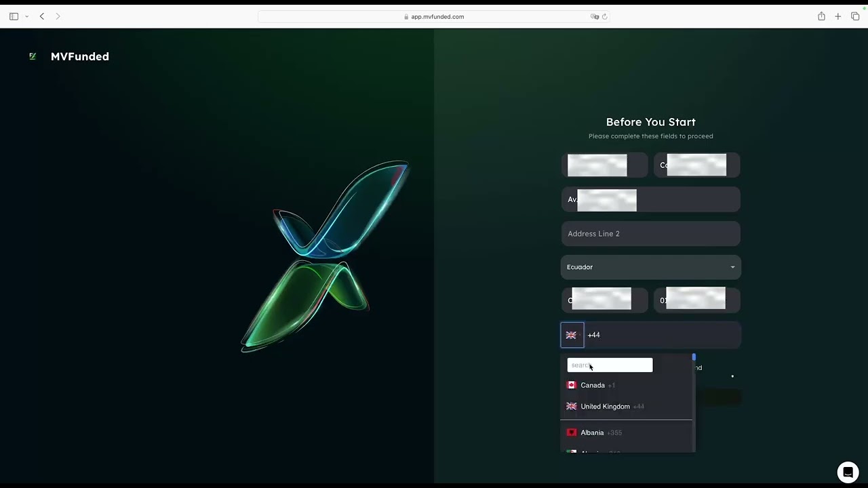
Task: Click the "Before You Start" heading
Action: tap(651, 122)
